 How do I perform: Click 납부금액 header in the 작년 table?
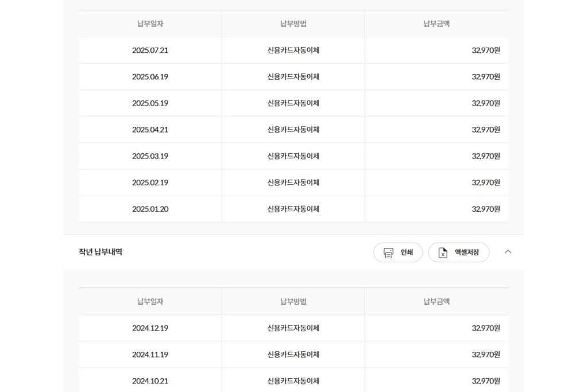436,301
